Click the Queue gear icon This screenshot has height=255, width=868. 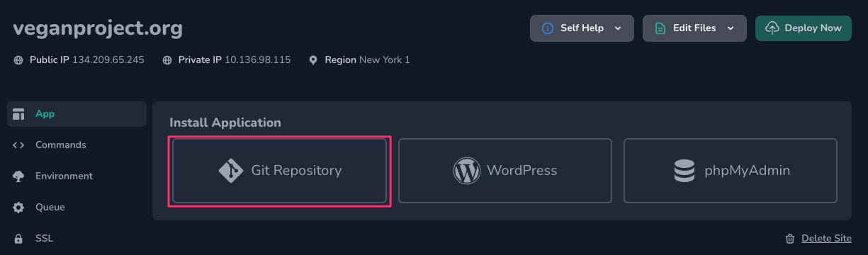[19, 208]
